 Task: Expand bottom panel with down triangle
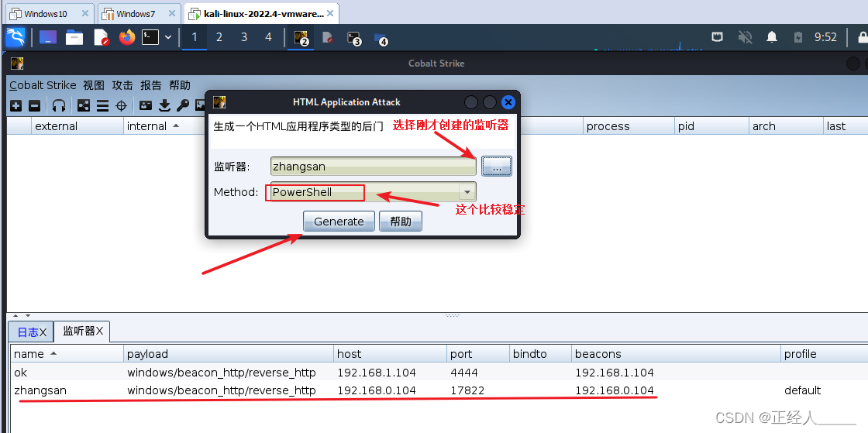point(28,315)
